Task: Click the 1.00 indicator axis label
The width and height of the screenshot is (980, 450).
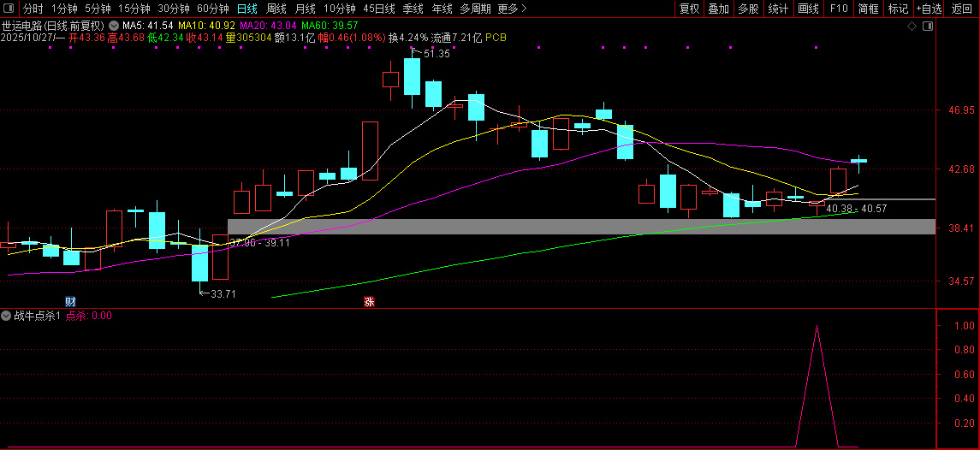Action: (x=965, y=326)
